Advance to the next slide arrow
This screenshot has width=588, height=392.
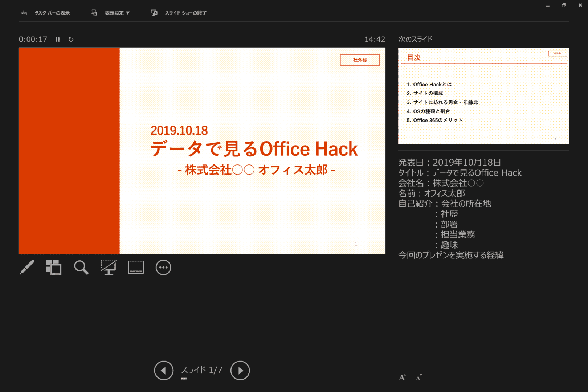[240, 371]
